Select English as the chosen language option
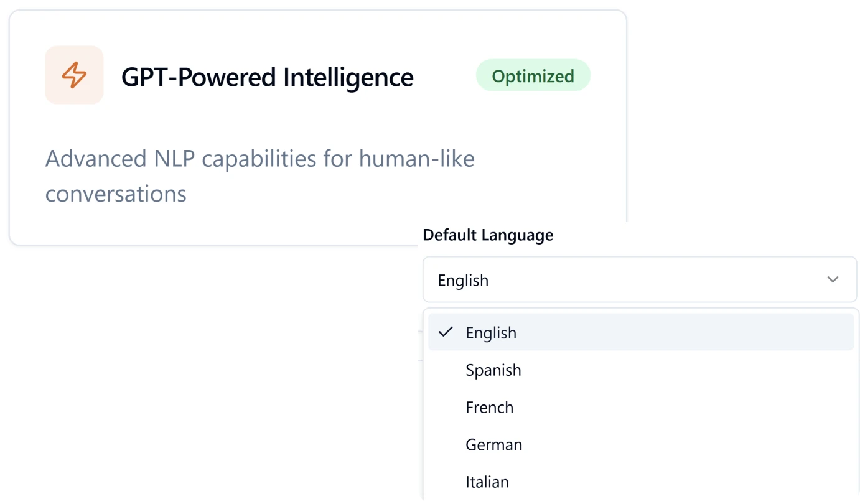Viewport: 860px width, 504px height. click(x=491, y=332)
